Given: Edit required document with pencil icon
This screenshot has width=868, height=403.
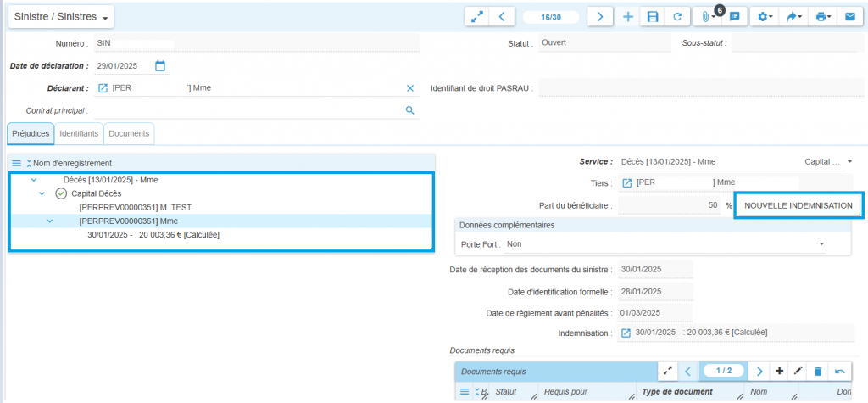Looking at the screenshot, I should coord(798,371).
